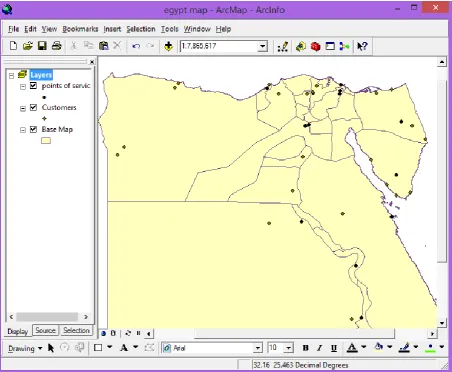Open the Bookmarks menu
This screenshot has height=372, width=452.
tap(80, 29)
